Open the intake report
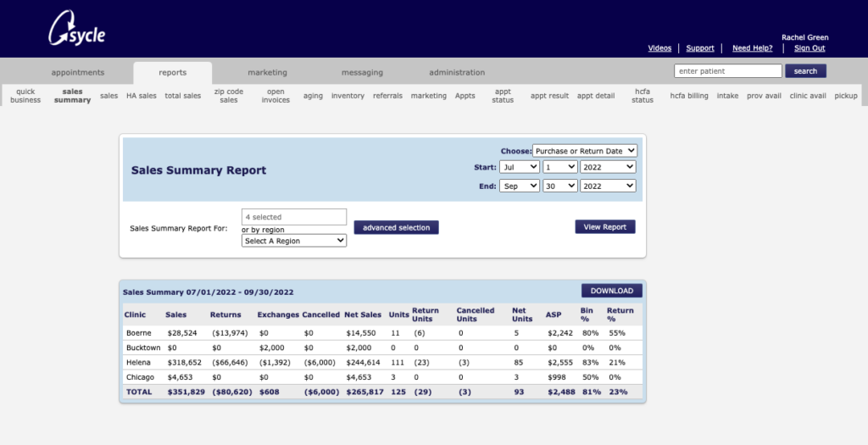This screenshot has height=445, width=868. (x=727, y=96)
